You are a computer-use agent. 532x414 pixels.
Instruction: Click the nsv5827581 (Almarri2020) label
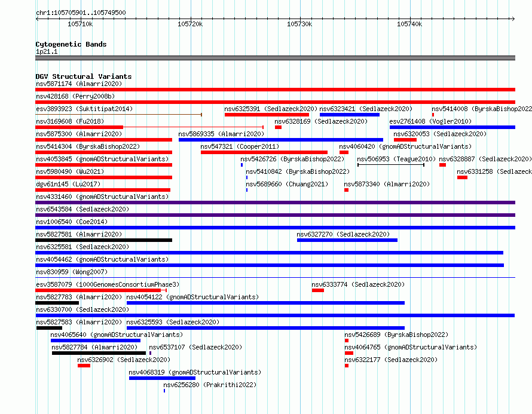[x=79, y=234]
